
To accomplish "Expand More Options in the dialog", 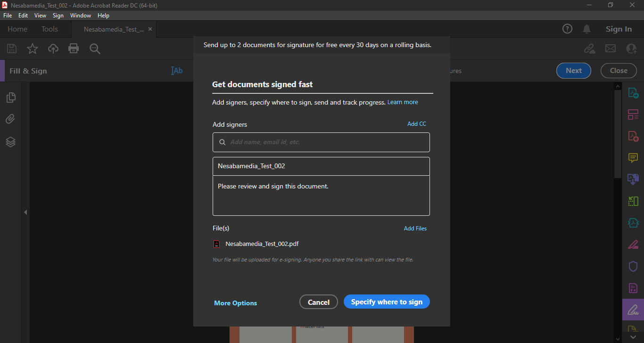I will pos(235,303).
